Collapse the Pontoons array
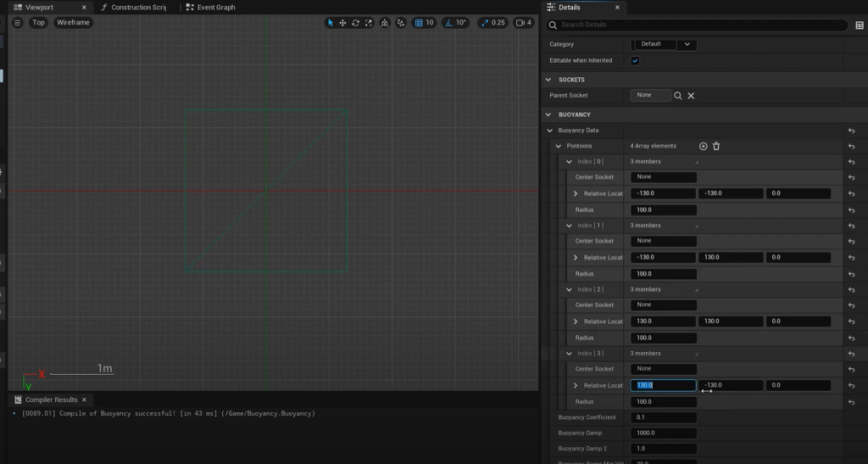 pyautogui.click(x=558, y=146)
